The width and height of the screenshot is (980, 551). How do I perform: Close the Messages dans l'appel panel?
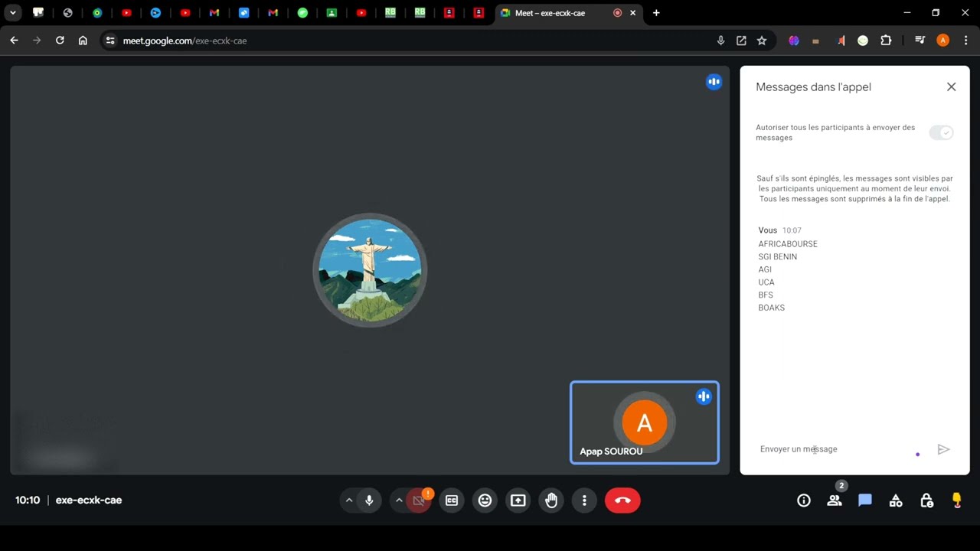[x=951, y=87]
